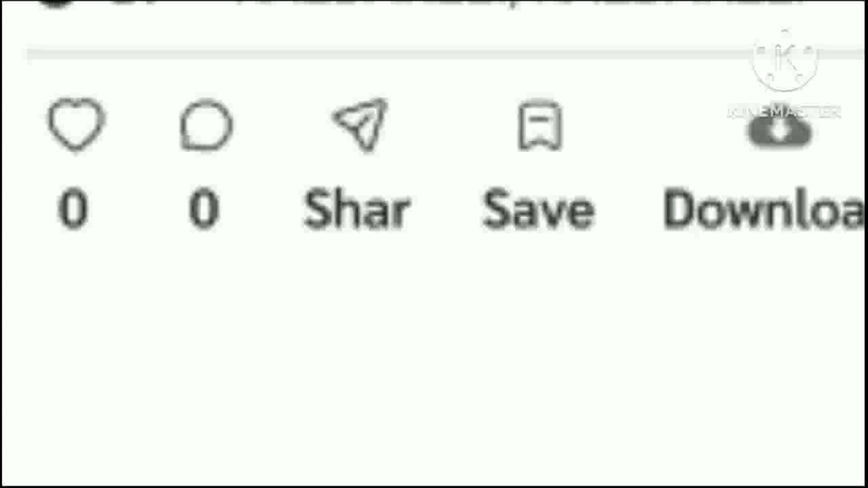
Task: Click the "Save" text label
Action: (538, 209)
